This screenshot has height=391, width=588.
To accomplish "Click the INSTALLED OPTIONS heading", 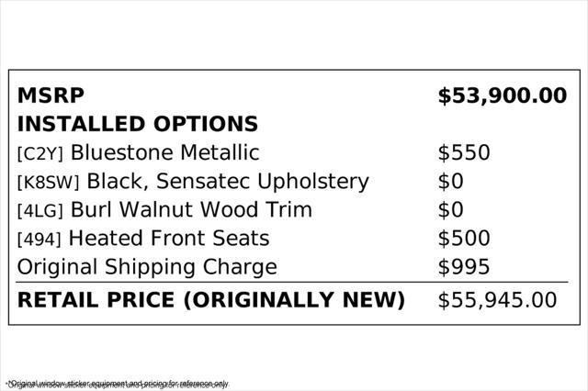I will click(138, 125).
